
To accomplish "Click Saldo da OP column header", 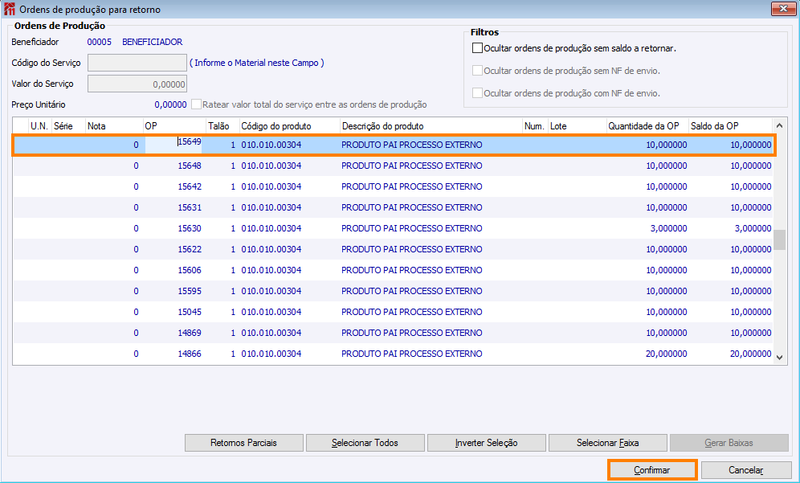I will (x=730, y=126).
